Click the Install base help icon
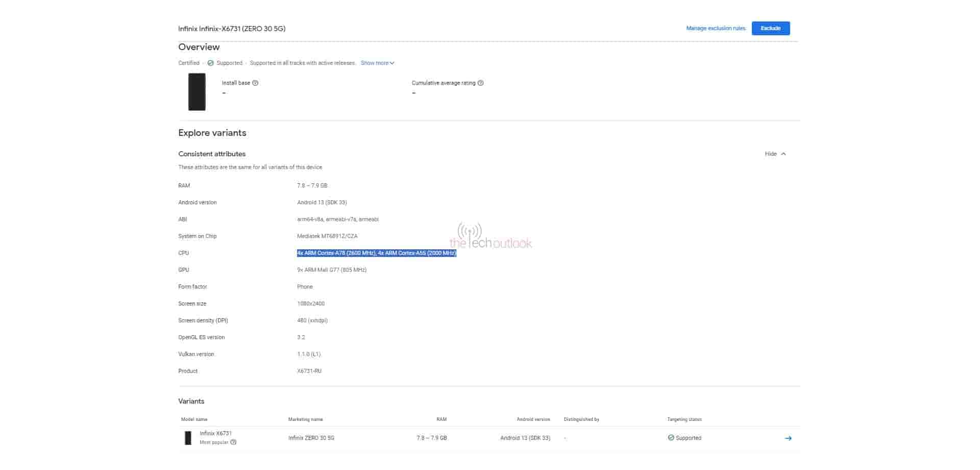 255,83
